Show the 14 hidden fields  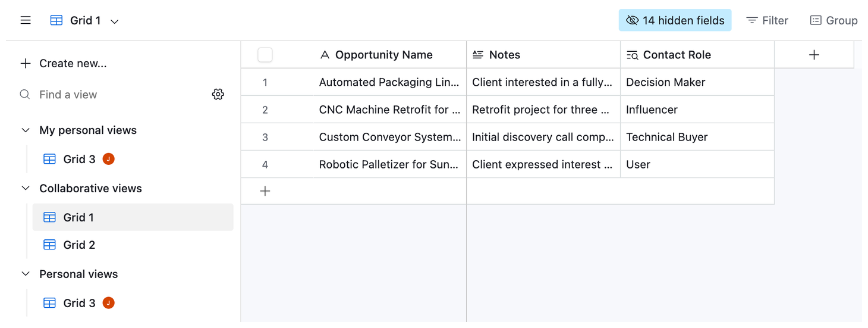(675, 20)
